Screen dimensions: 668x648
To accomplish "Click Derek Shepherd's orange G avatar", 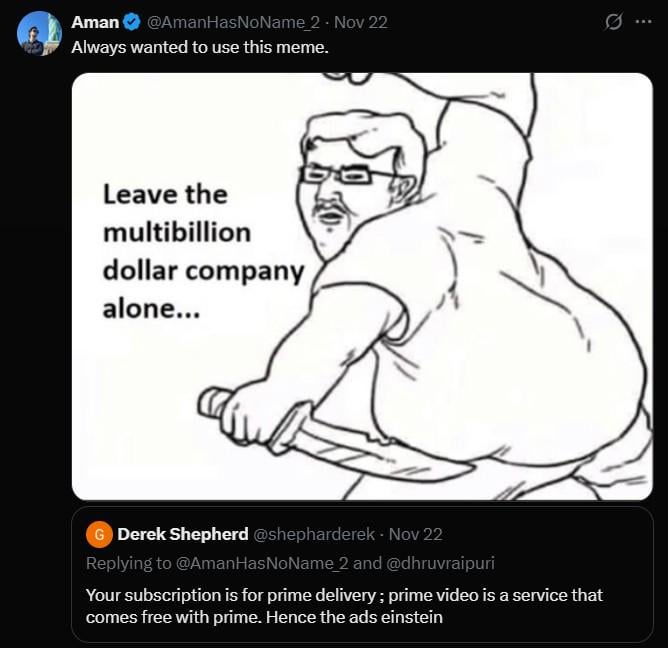I will pos(99,534).
